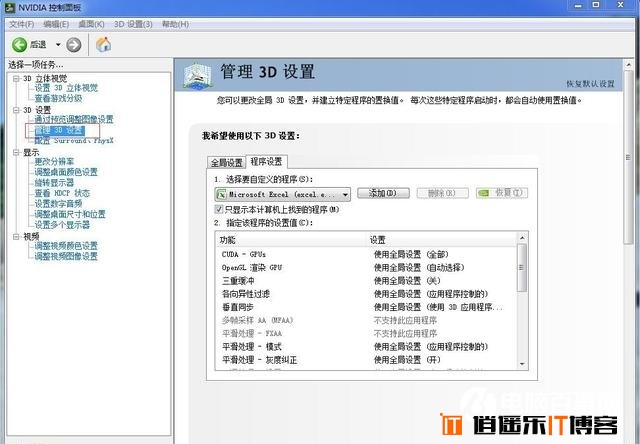Open the back history dropdown arrow

[x=58, y=44]
